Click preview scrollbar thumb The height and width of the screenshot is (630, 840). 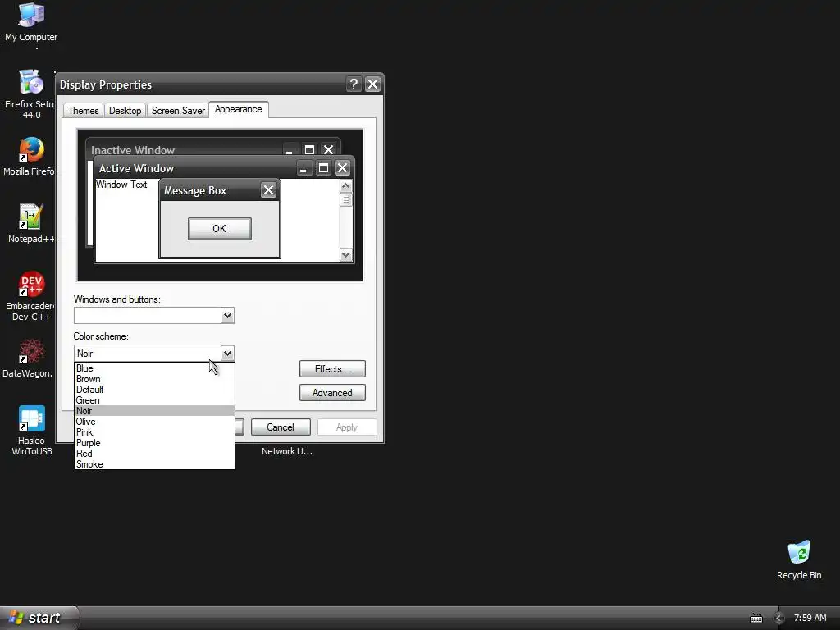[345, 199]
